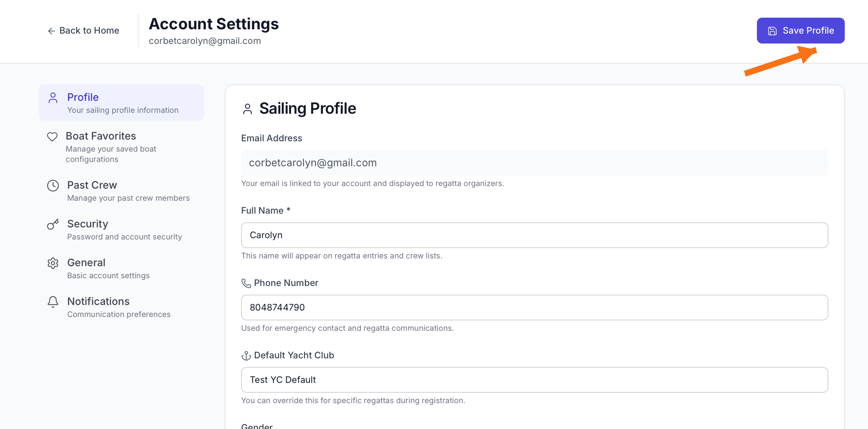Click the bell icon for Notifications

coord(52,302)
